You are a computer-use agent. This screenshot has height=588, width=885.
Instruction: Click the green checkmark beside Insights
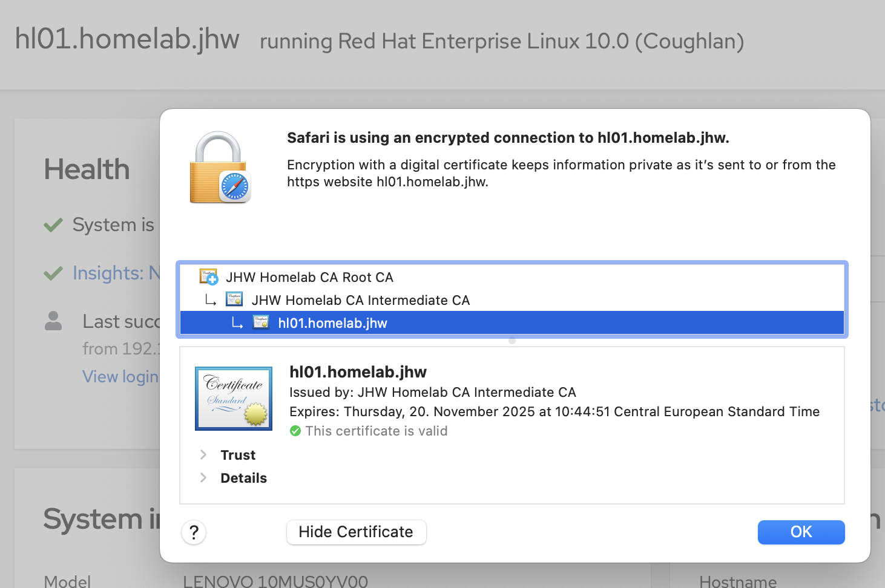pyautogui.click(x=53, y=273)
